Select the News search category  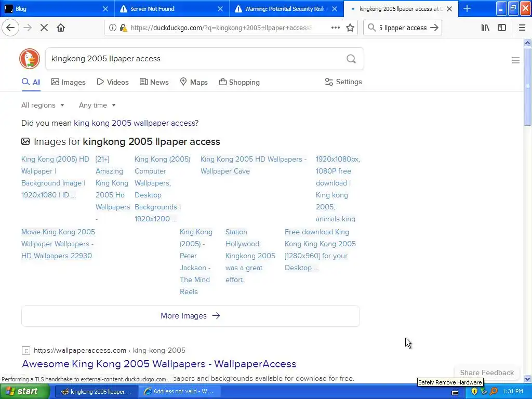tap(154, 82)
